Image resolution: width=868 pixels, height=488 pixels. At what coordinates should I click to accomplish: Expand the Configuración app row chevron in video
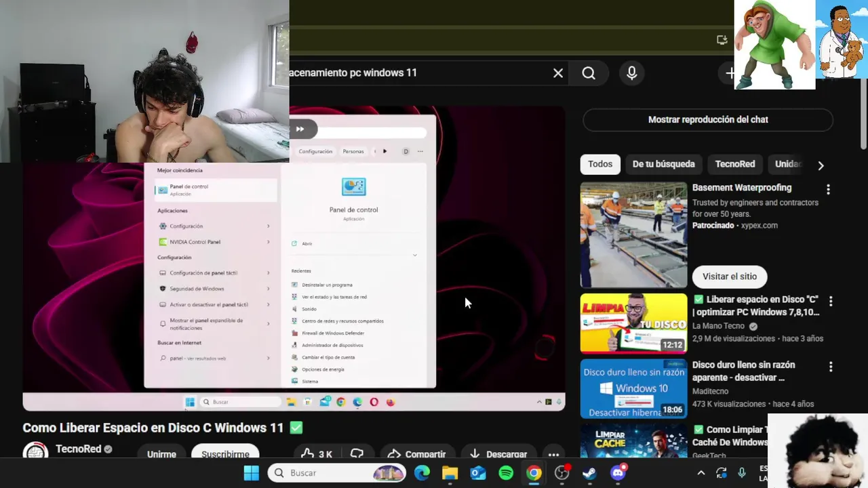[x=269, y=226]
